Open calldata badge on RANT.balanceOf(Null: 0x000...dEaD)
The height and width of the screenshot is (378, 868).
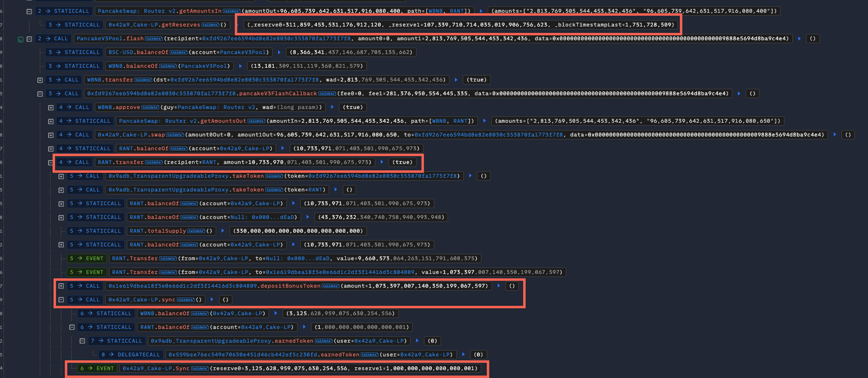click(x=189, y=217)
